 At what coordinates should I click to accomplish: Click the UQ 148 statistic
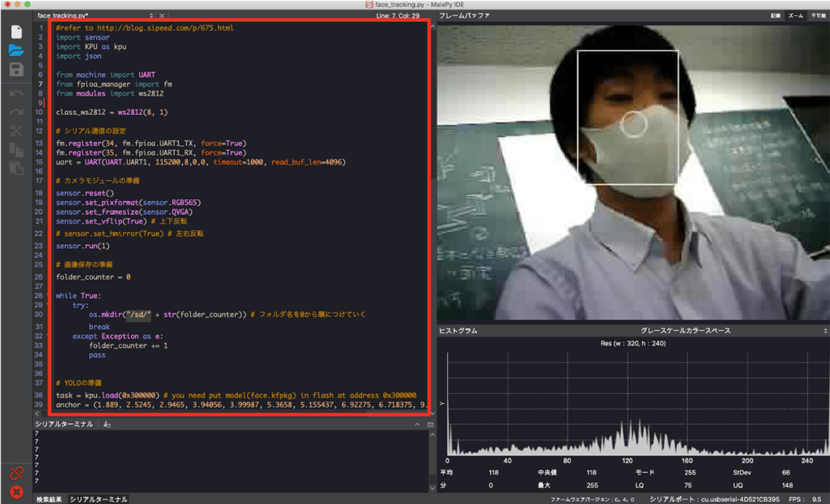pyautogui.click(x=764, y=485)
